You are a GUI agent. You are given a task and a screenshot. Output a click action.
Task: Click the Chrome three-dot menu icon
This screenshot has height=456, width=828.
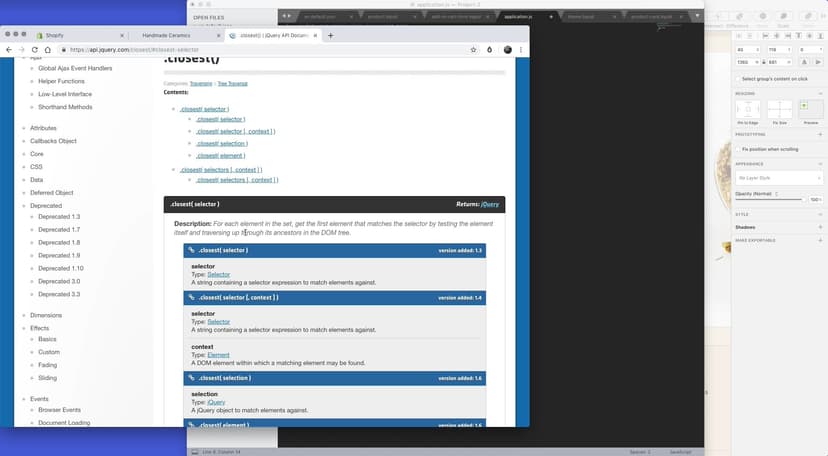(522, 49)
